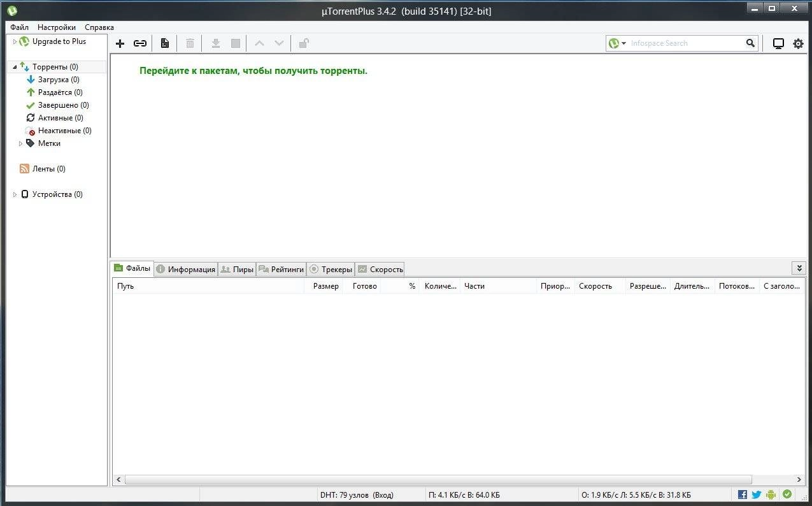
Task: Click the settings gear icon
Action: coord(798,43)
